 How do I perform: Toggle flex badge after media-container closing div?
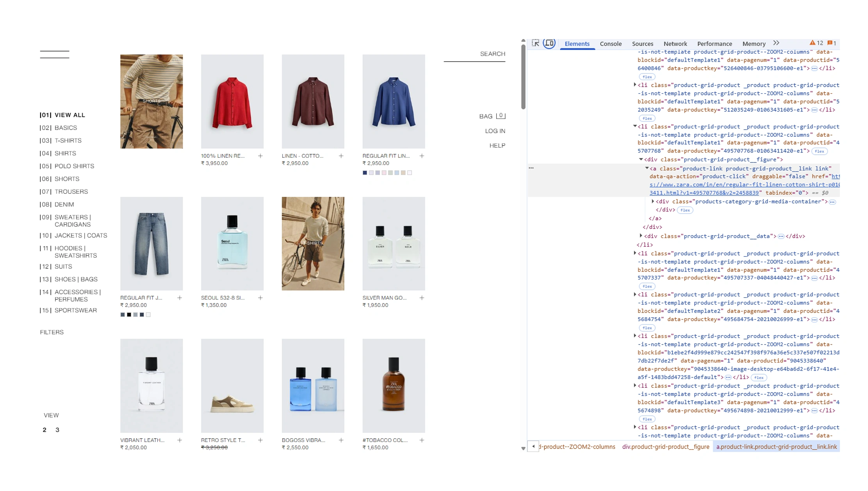click(x=685, y=210)
